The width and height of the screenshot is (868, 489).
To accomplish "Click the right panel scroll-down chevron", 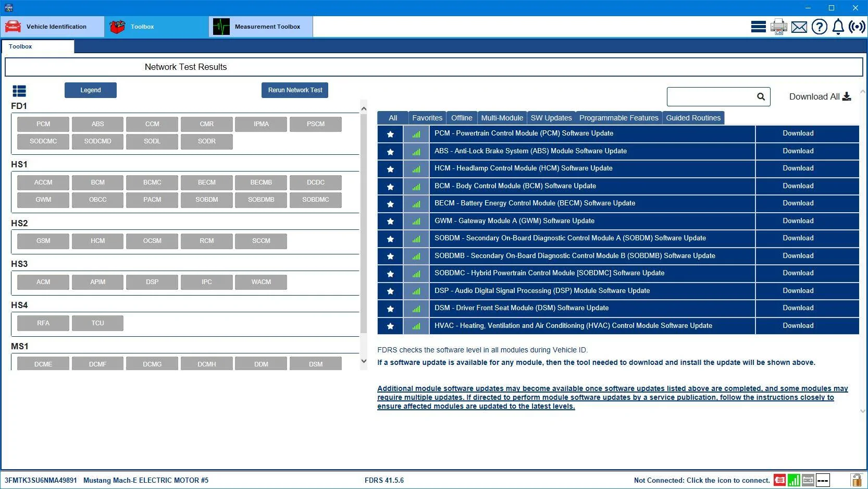I will tap(862, 411).
